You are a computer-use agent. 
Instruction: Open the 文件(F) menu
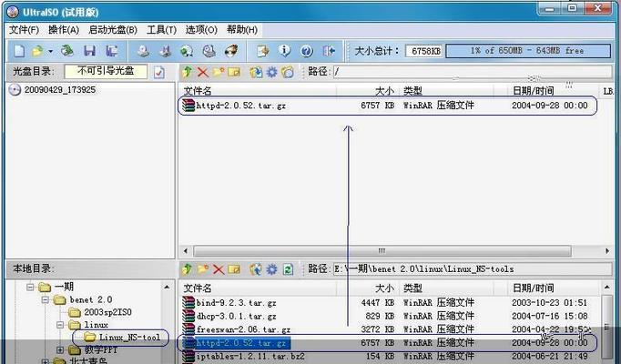[24, 30]
